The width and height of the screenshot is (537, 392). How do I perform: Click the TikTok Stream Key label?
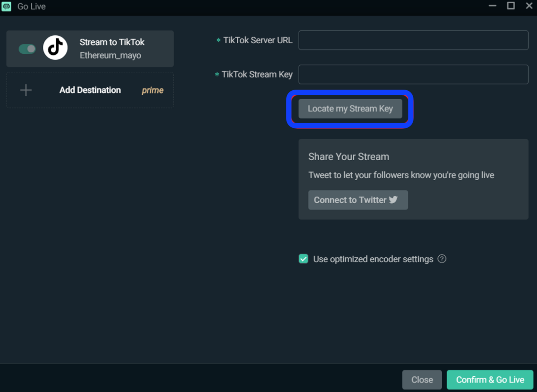[257, 74]
